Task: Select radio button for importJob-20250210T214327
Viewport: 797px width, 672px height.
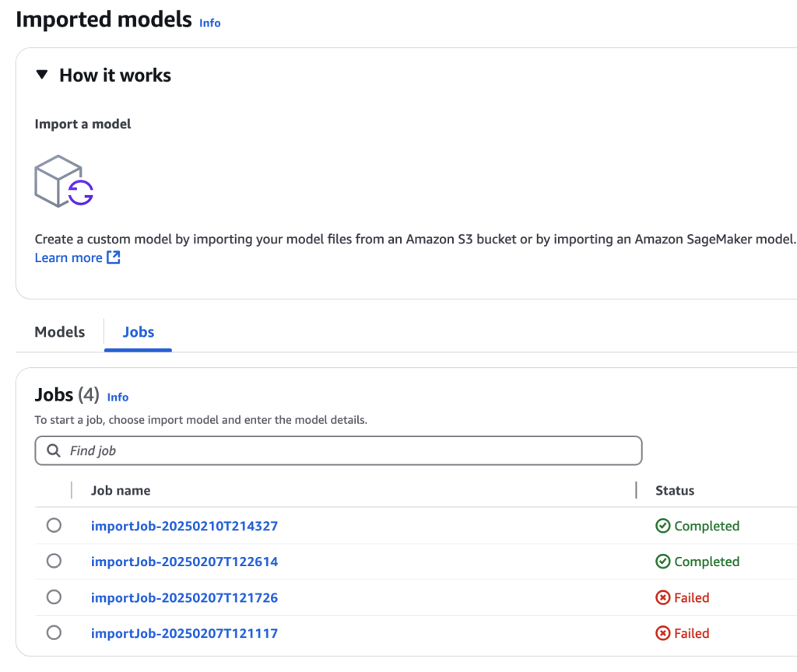Action: point(54,526)
